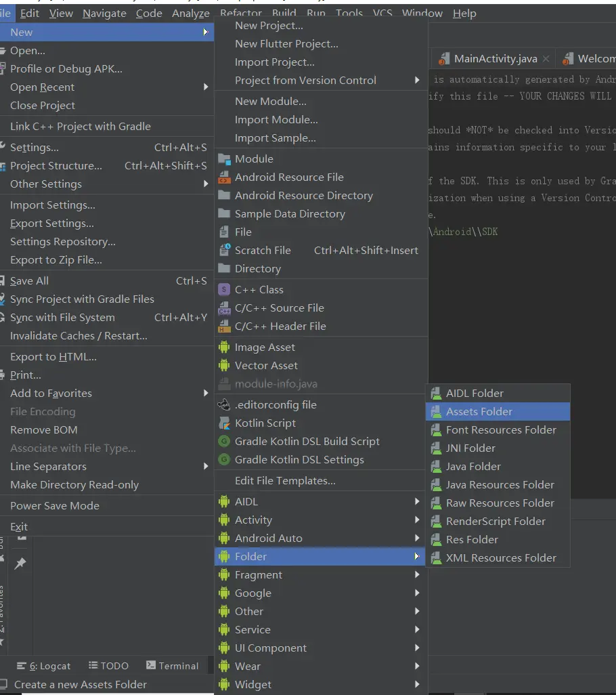Click the MainActivity.java tab file icon

(x=443, y=58)
